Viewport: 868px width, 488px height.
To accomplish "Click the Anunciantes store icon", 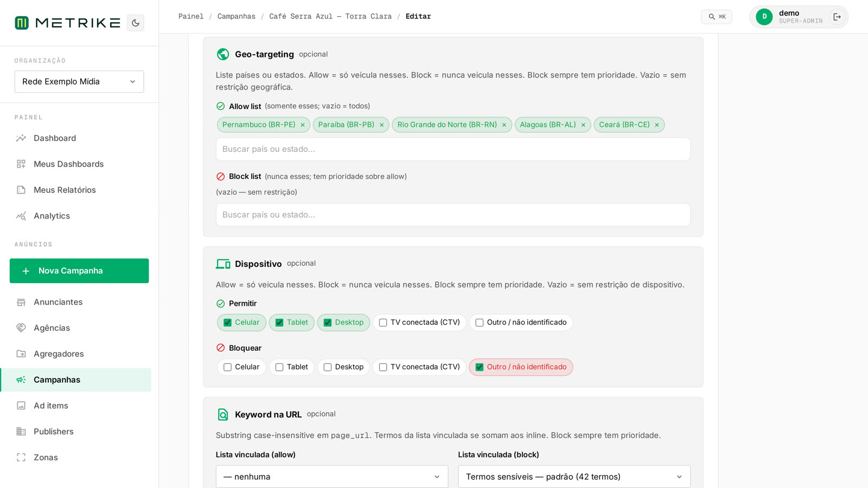I will [x=21, y=302].
